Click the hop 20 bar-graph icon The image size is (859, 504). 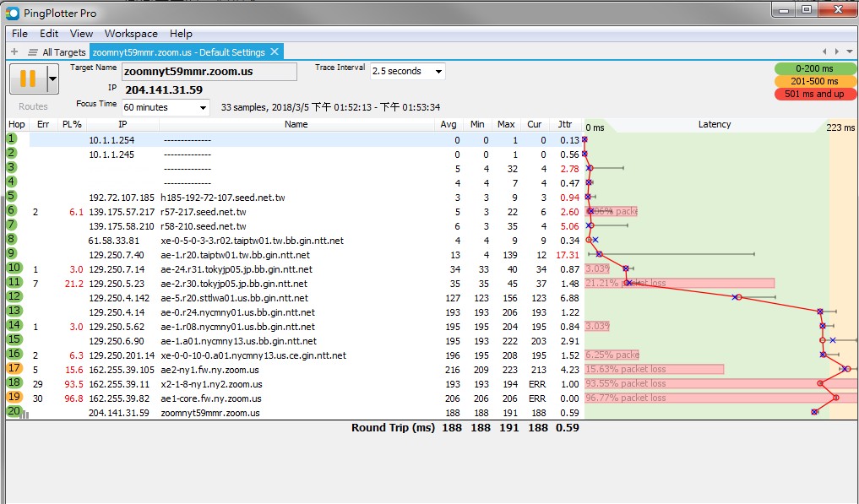coord(14,412)
